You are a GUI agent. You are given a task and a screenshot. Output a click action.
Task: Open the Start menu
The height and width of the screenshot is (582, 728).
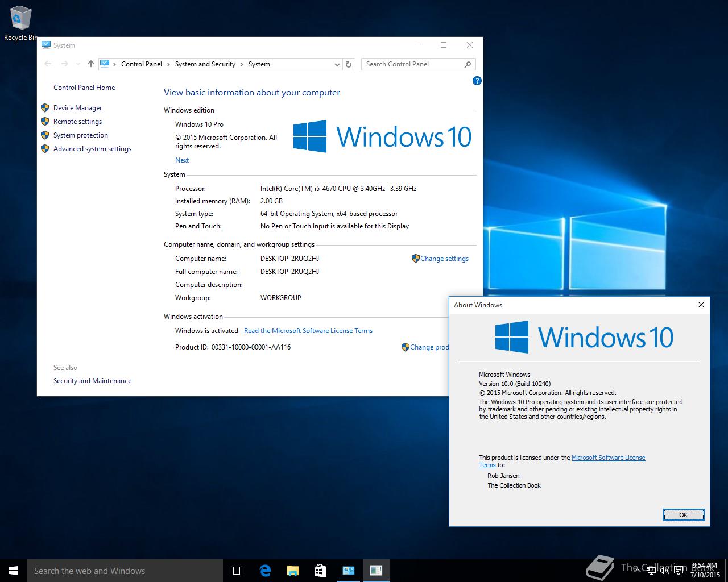tap(14, 571)
